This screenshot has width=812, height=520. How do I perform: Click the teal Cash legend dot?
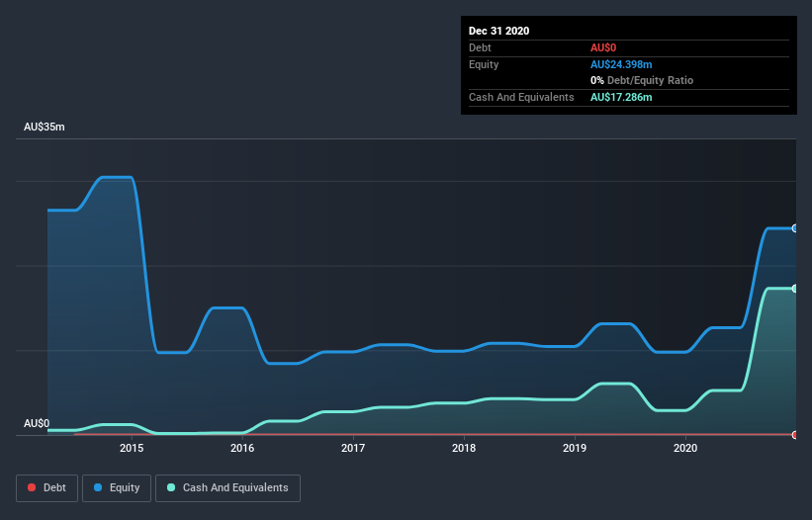pyautogui.click(x=171, y=487)
